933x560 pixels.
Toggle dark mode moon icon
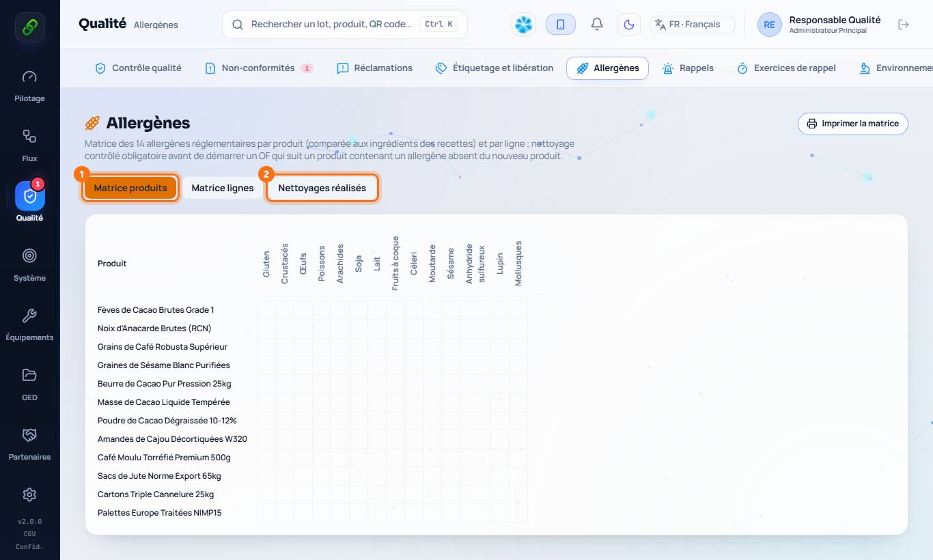pos(629,25)
